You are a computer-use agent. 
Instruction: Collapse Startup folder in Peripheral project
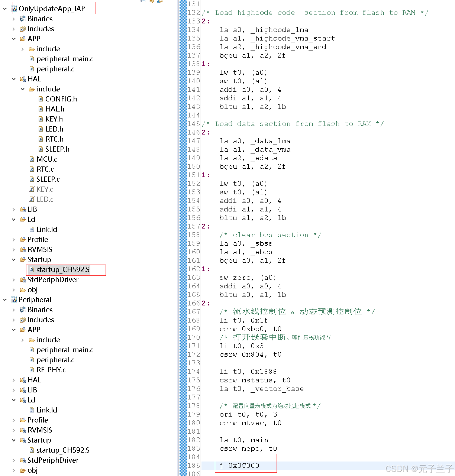[14, 440]
